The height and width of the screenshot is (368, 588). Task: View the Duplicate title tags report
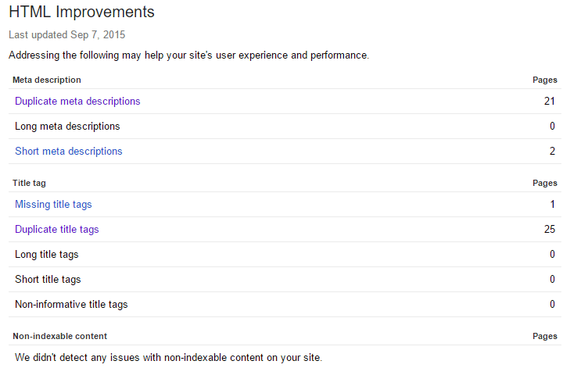tap(57, 230)
